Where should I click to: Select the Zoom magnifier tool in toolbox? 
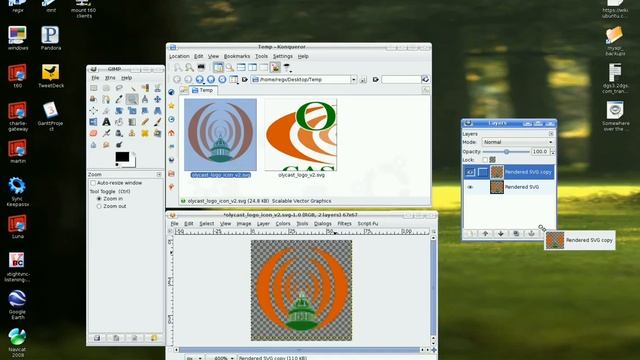point(132,99)
